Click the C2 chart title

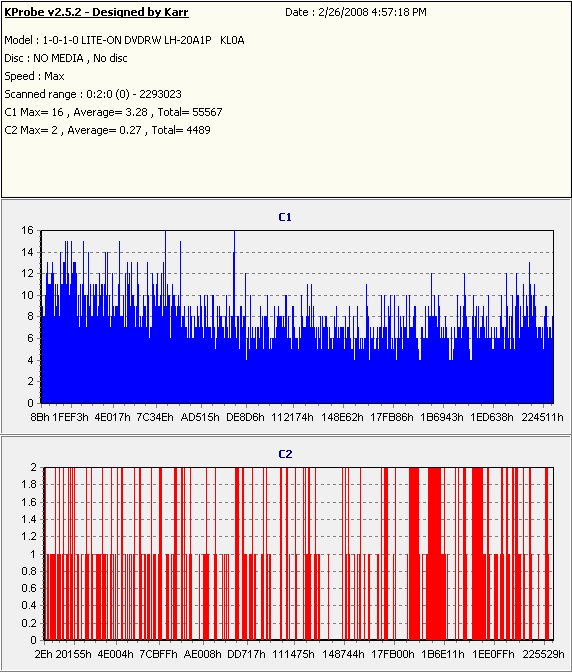point(285,454)
